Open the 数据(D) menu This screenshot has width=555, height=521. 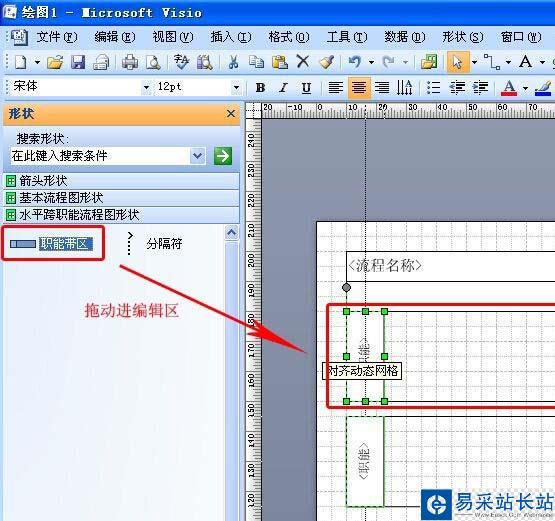[x=405, y=37]
